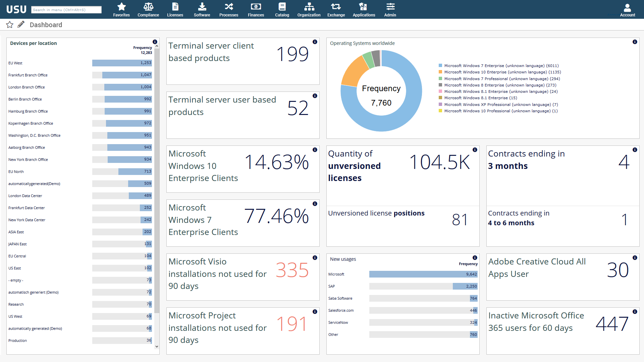Click the Search in menu field

66,10
